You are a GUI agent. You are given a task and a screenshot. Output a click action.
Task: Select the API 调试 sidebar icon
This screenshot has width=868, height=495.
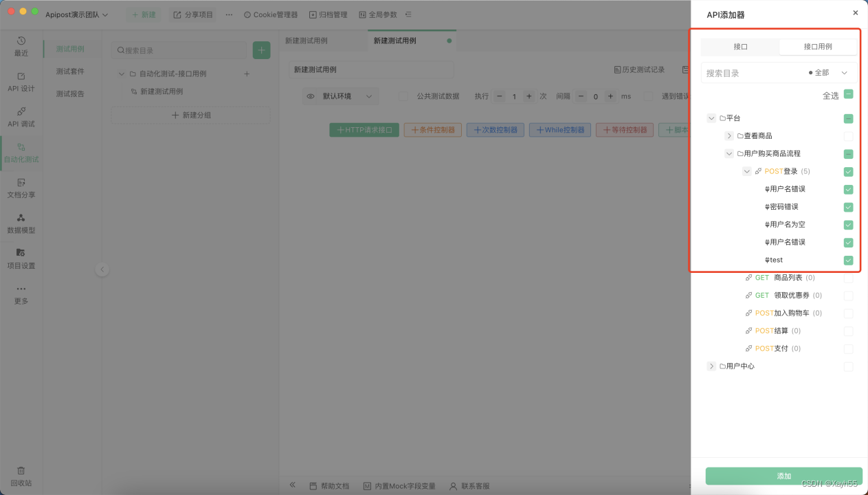point(21,117)
